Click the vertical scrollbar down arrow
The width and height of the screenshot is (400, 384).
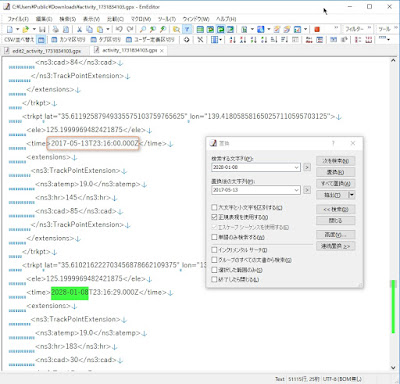(393, 367)
